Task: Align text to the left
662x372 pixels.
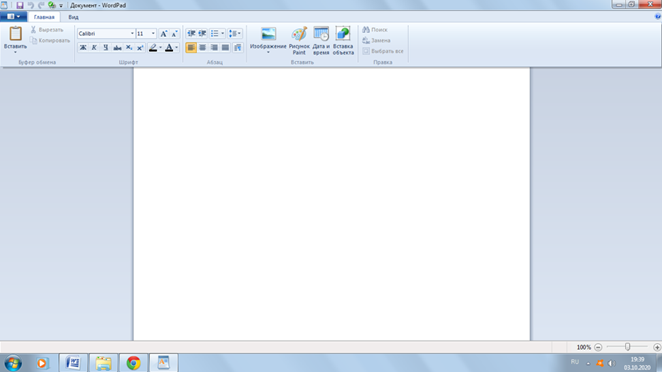Action: click(x=191, y=48)
